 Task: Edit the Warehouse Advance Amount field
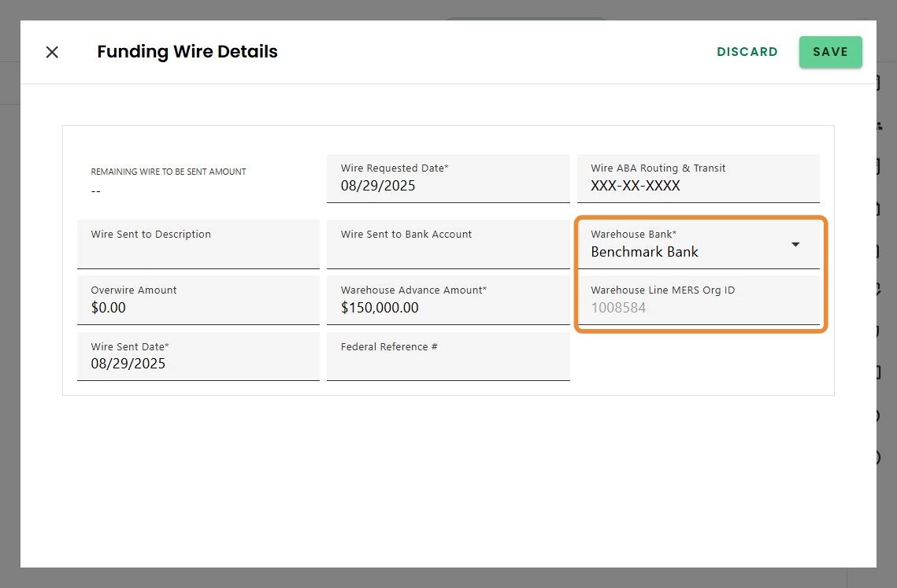(447, 308)
